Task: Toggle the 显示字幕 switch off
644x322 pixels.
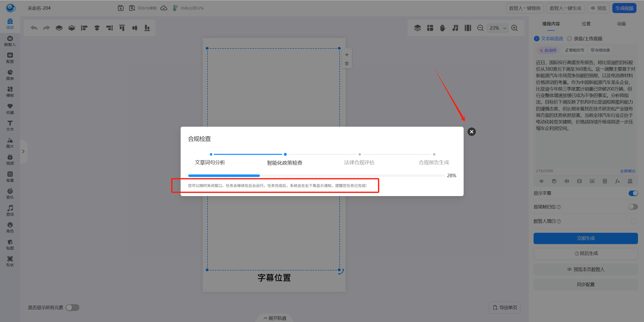Action: (633, 193)
